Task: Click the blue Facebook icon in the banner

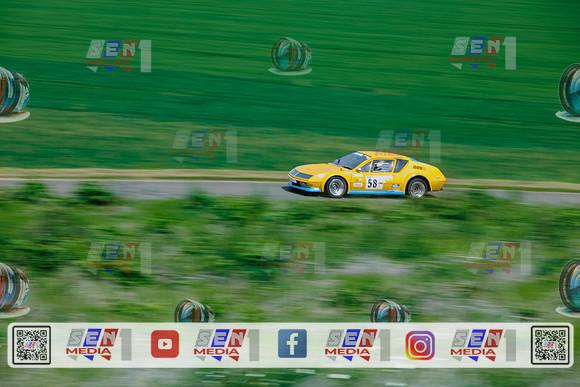Action: click(x=292, y=344)
